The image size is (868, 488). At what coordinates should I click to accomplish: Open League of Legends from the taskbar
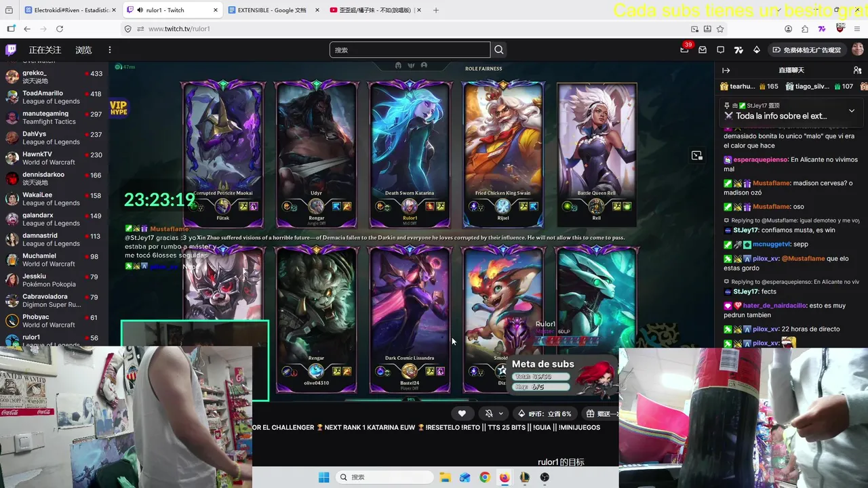[x=524, y=477]
